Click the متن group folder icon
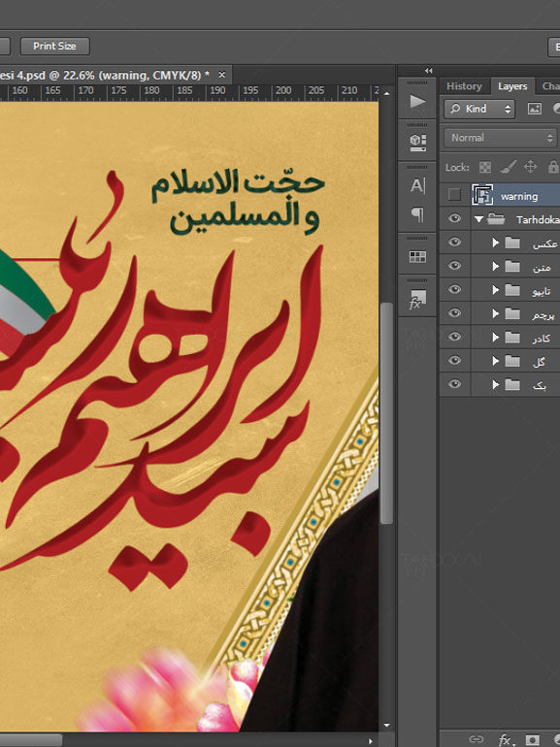The width and height of the screenshot is (560, 747). [x=512, y=267]
